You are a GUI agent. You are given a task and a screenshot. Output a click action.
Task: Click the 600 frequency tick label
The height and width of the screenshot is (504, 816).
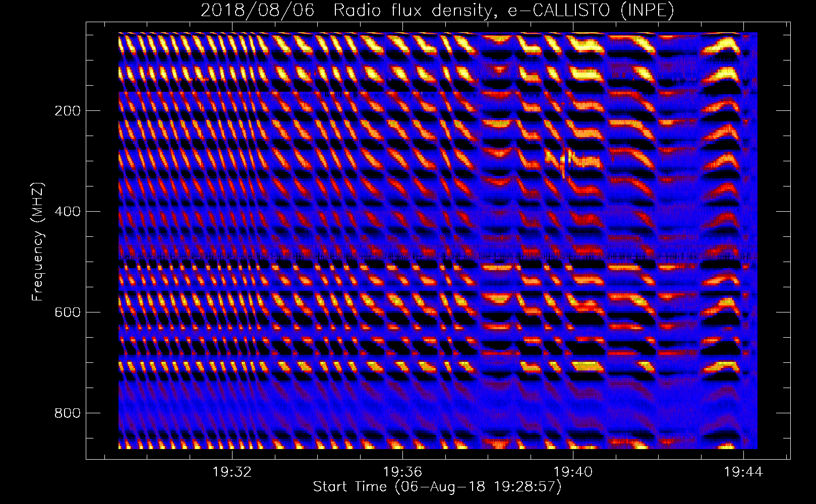(68, 312)
